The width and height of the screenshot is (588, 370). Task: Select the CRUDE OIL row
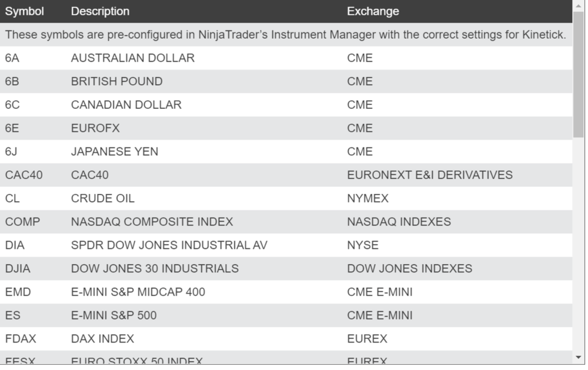[x=102, y=198]
